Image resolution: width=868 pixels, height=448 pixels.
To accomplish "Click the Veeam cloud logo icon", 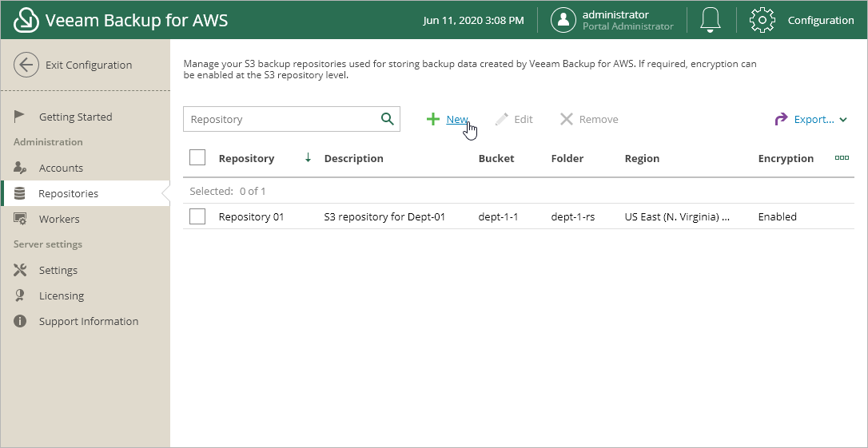I will (26, 21).
